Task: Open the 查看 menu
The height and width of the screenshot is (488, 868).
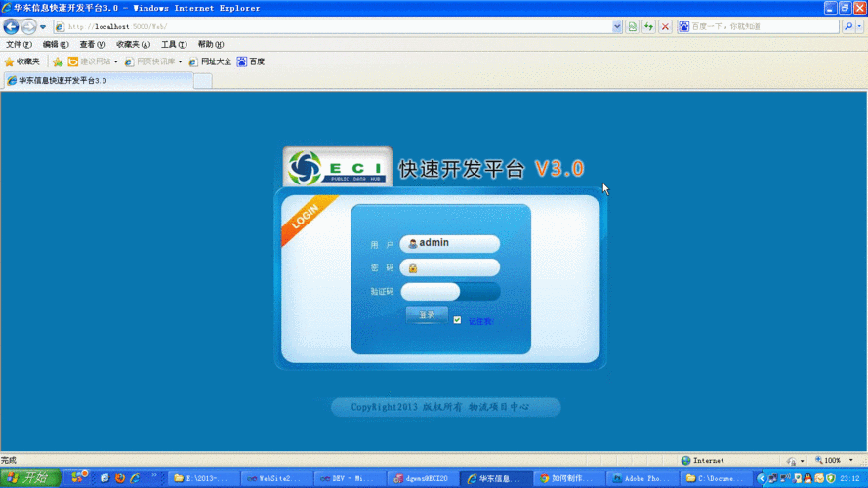Action: [92, 44]
